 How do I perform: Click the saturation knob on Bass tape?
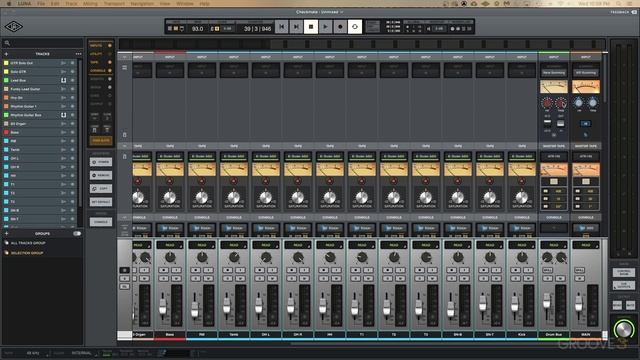pos(170,198)
